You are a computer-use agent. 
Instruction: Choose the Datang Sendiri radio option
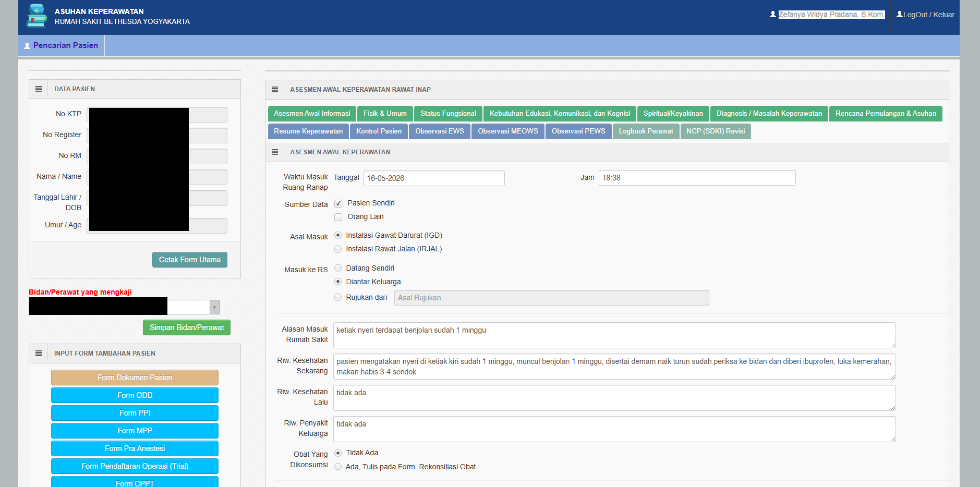[x=338, y=268]
